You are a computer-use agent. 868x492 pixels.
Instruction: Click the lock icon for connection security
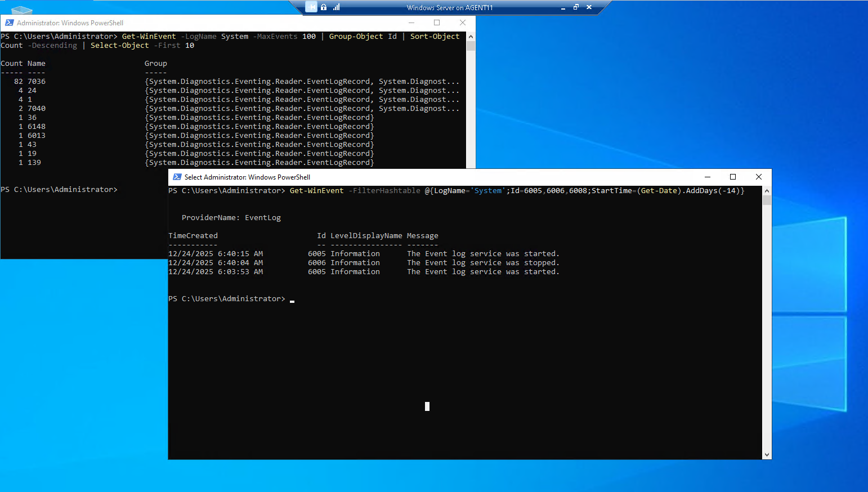[324, 7]
